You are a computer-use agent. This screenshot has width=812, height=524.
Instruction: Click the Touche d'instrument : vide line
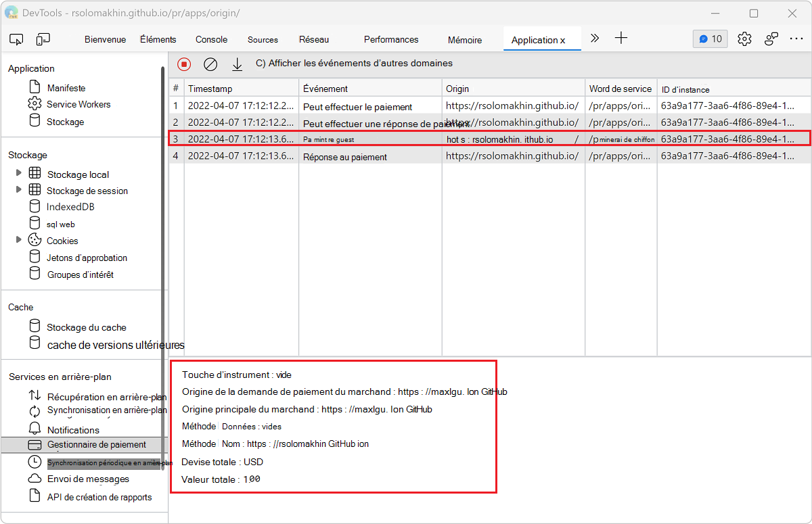(237, 375)
